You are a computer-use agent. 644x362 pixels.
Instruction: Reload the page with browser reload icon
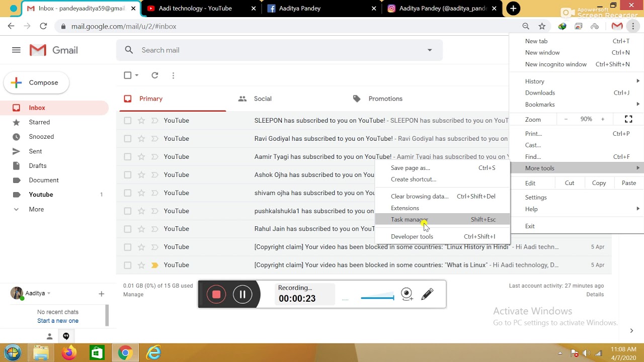pos(43,26)
